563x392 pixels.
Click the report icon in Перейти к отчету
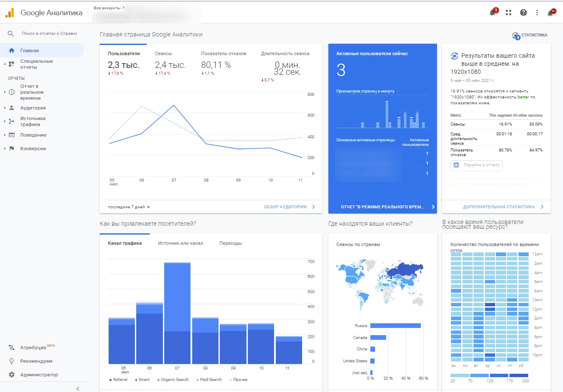[x=457, y=165]
